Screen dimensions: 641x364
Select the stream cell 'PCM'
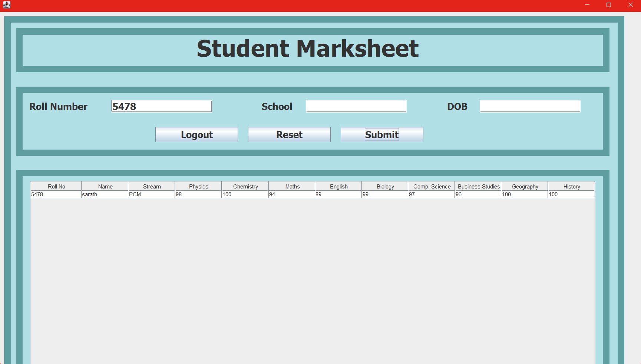pos(152,194)
